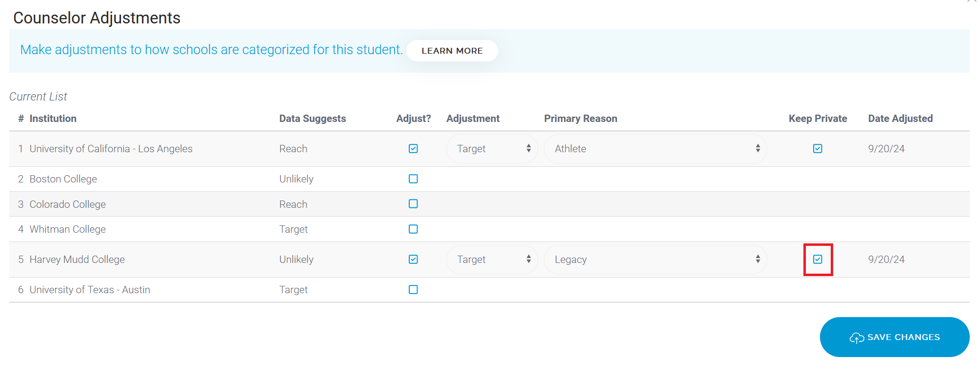The image size is (980, 380).
Task: Select Colorado College institution name
Action: (67, 204)
